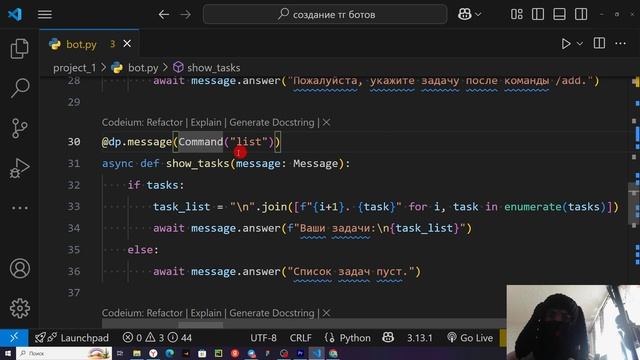Change the UTF-8 file encoding
This screenshot has width=640, height=360.
pos(263,338)
